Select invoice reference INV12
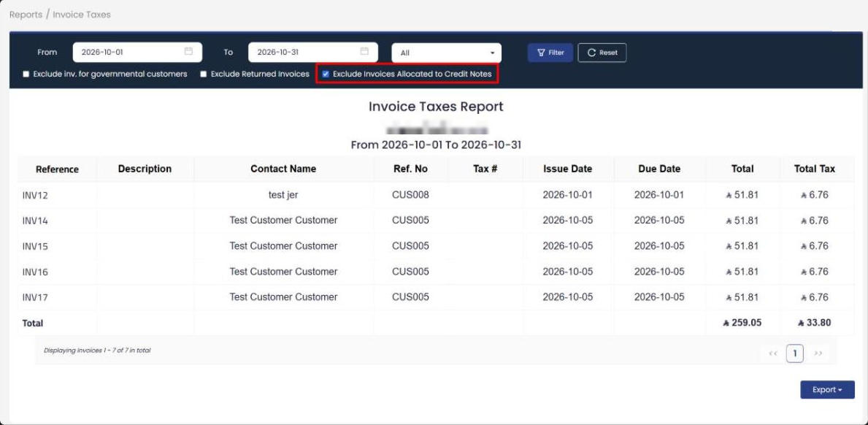The height and width of the screenshot is (425, 868). click(x=35, y=196)
